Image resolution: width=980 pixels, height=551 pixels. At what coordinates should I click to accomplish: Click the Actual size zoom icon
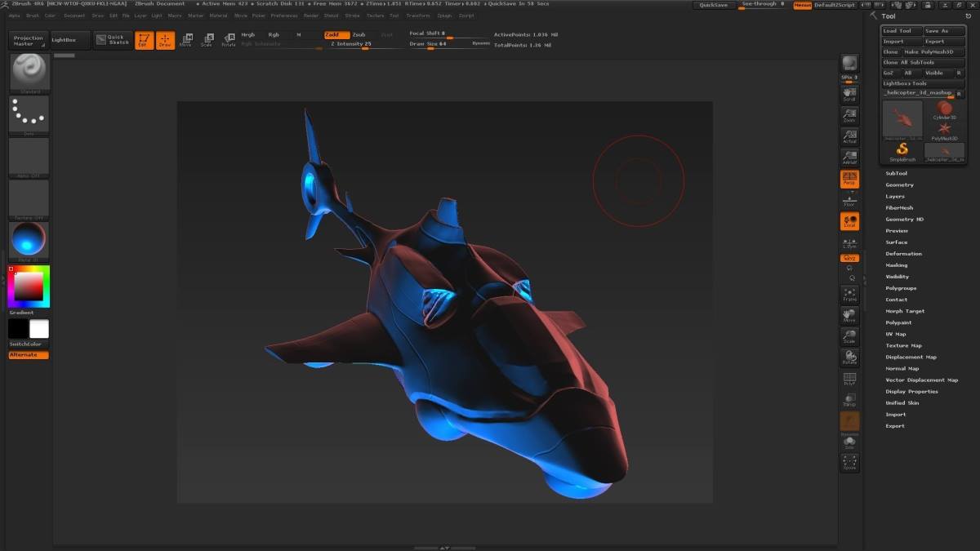pyautogui.click(x=849, y=137)
